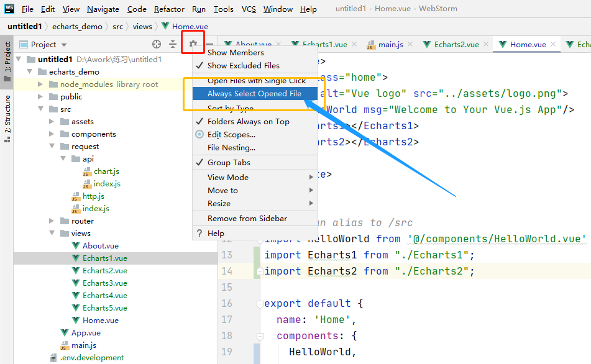Collapse the echarts_demo folder
This screenshot has width=591, height=364.
[30, 71]
